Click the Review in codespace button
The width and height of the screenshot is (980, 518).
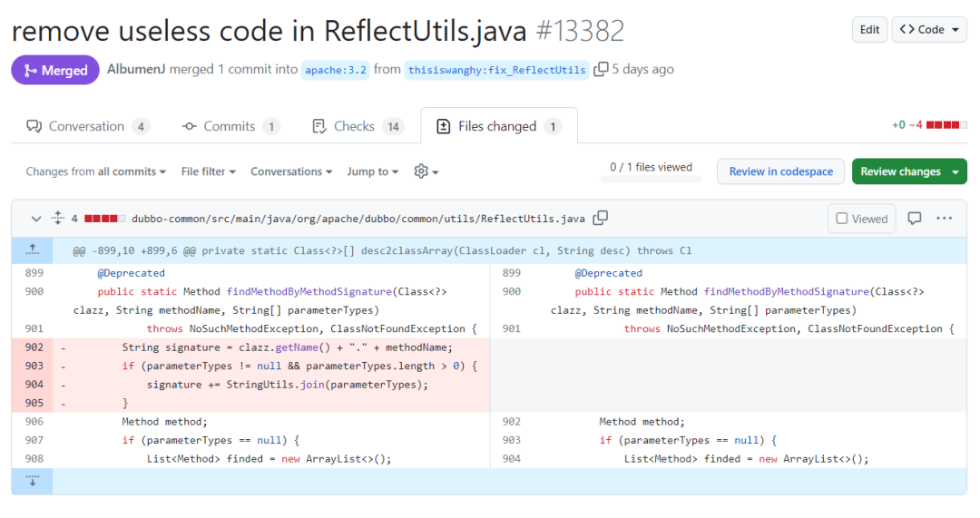(x=780, y=171)
